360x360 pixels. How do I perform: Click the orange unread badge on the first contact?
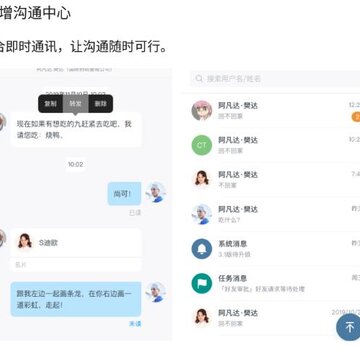tap(356, 117)
